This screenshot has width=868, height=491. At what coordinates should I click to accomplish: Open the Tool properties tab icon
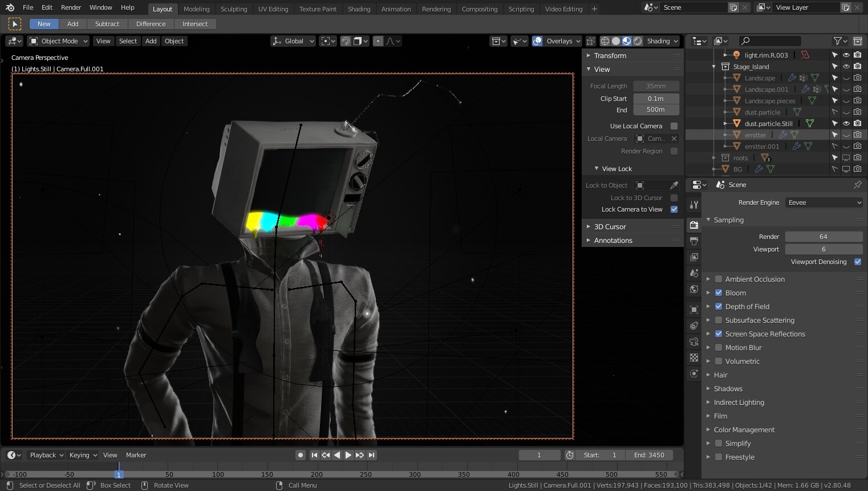point(694,204)
